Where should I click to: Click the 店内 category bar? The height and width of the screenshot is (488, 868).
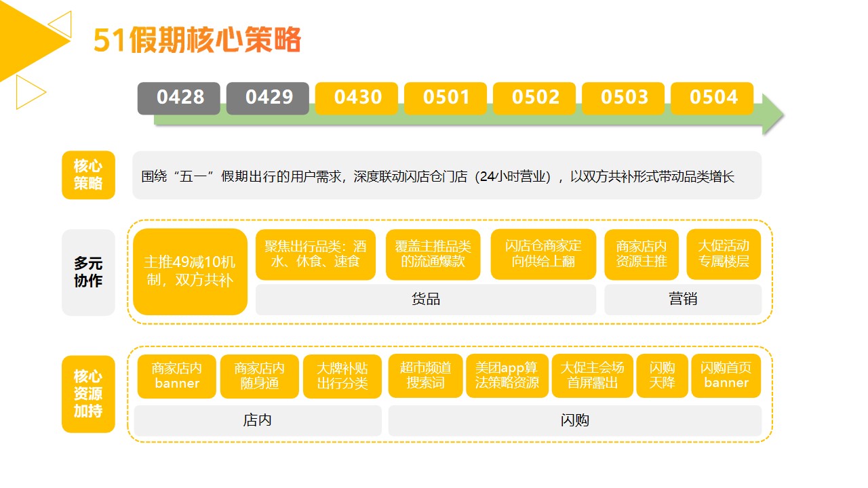[x=258, y=420]
